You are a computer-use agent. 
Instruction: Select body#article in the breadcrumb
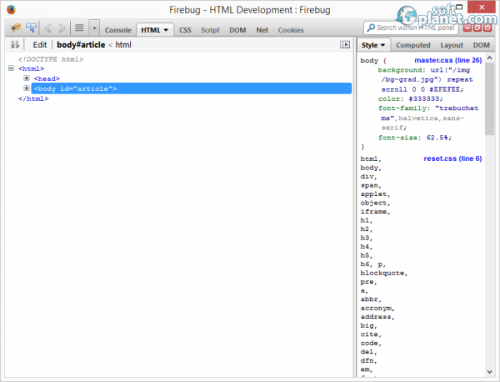click(x=81, y=45)
